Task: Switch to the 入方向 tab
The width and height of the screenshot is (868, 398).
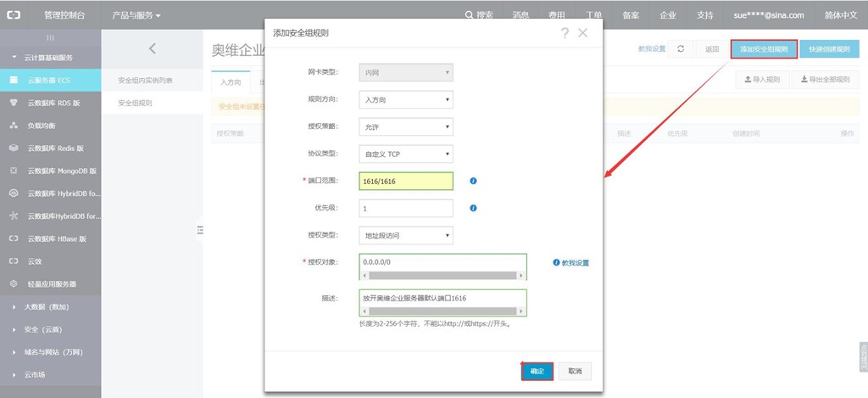Action: (x=231, y=82)
